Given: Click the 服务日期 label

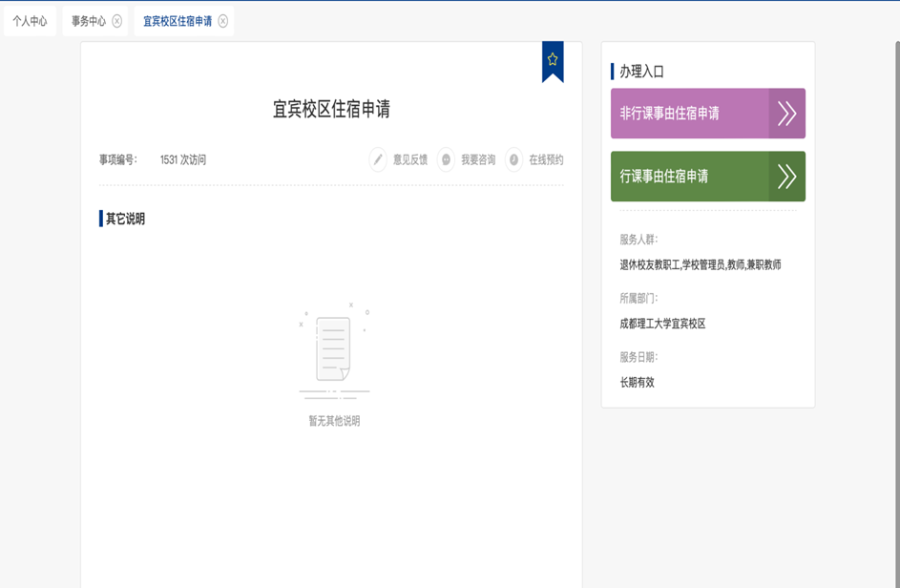Looking at the screenshot, I should point(638,357).
